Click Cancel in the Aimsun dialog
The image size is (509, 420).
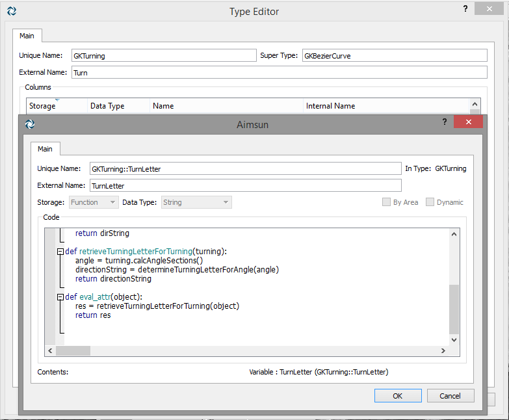[450, 396]
